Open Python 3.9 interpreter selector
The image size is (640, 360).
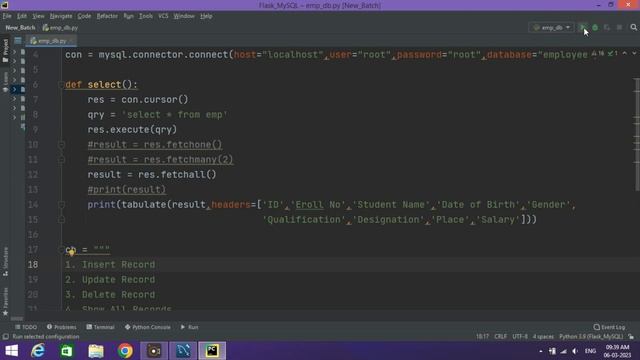(x=591, y=337)
